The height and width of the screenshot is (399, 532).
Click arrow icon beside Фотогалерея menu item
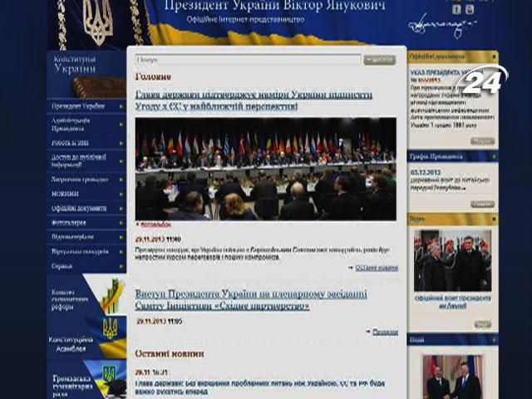121,224
